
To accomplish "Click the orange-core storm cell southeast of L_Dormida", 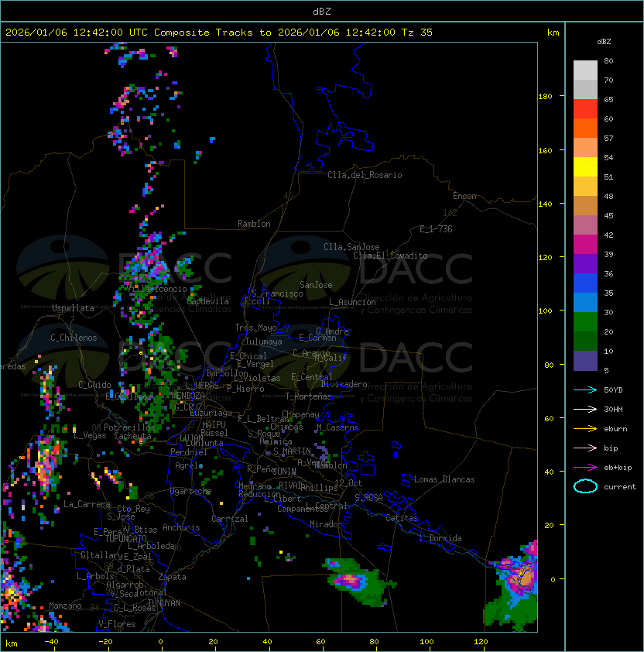I will [524, 578].
